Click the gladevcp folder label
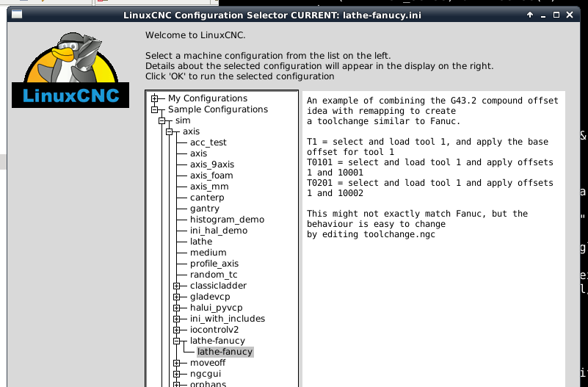 click(210, 297)
